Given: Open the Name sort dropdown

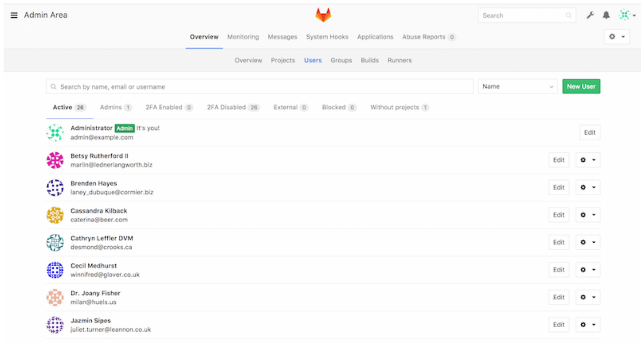Looking at the screenshot, I should tap(518, 87).
